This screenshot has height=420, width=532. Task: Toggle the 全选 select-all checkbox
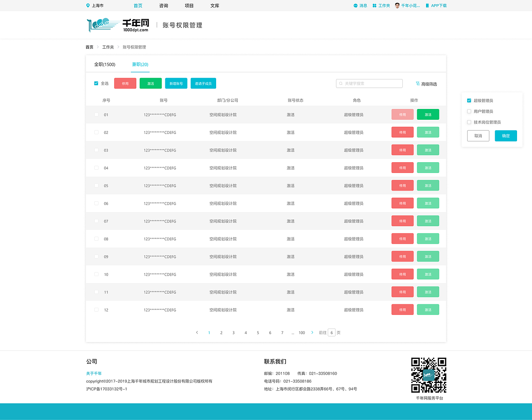pos(96,83)
